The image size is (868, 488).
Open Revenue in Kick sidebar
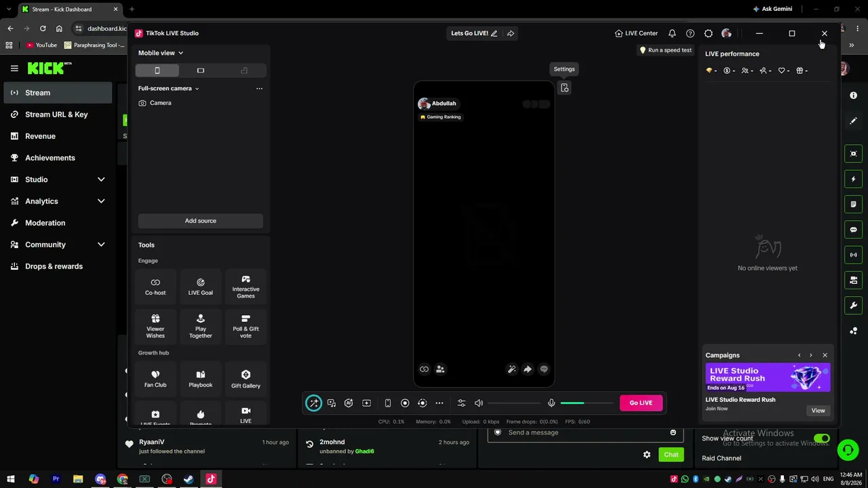(58, 136)
